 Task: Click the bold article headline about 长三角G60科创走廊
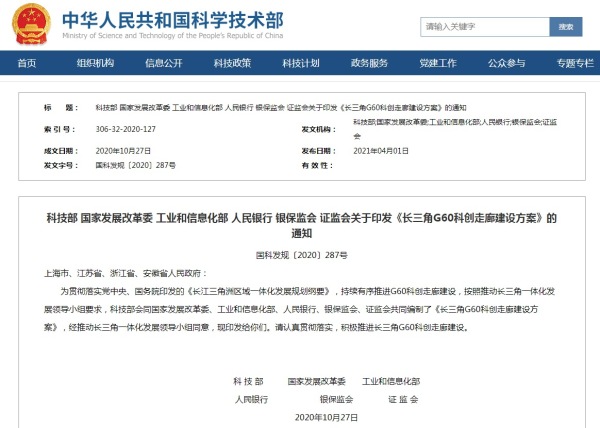click(x=300, y=224)
